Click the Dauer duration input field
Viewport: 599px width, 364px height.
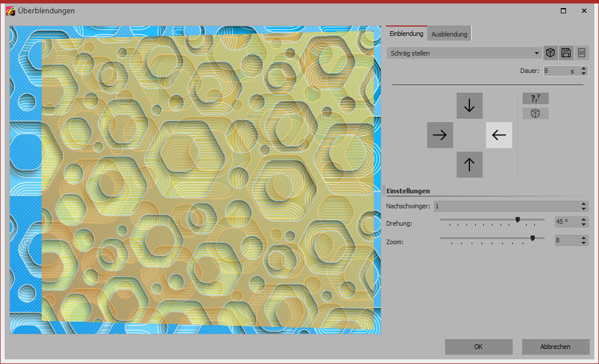(x=556, y=71)
